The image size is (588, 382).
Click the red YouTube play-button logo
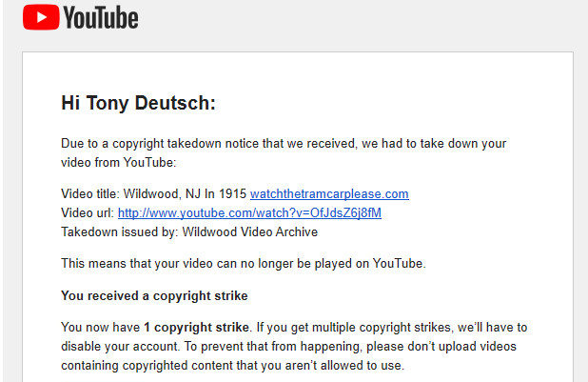[x=41, y=17]
